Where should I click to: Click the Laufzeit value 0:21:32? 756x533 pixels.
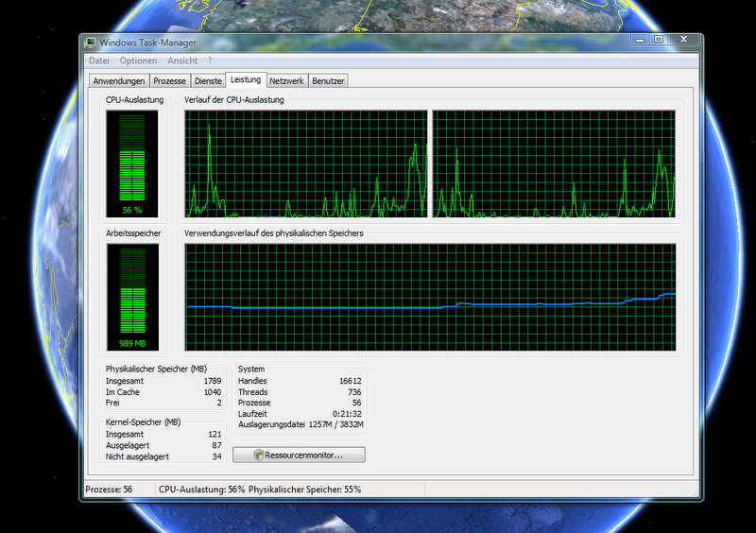(x=347, y=414)
